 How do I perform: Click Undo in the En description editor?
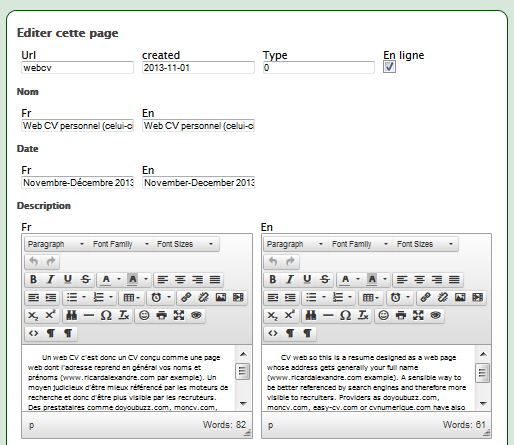pyautogui.click(x=273, y=262)
